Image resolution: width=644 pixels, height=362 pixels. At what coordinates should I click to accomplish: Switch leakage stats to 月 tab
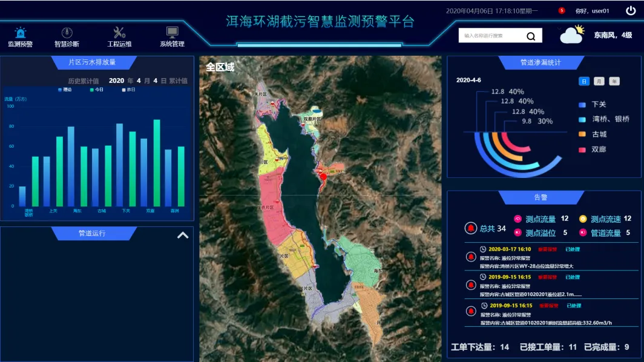599,81
